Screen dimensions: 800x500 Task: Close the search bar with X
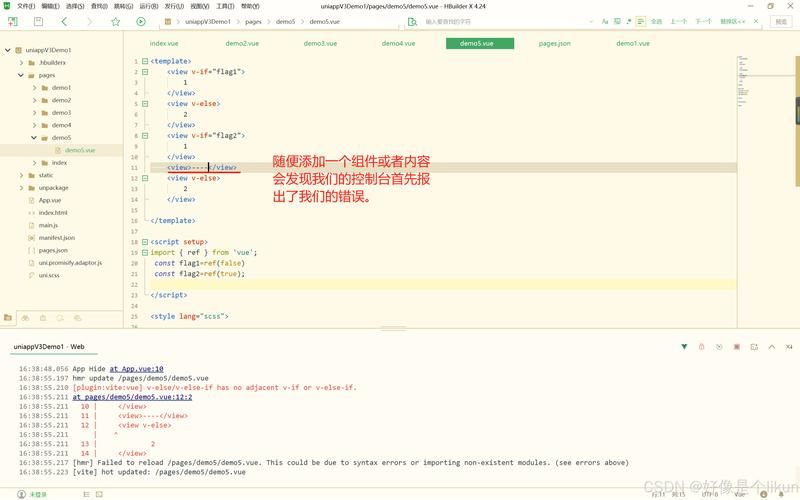point(756,21)
